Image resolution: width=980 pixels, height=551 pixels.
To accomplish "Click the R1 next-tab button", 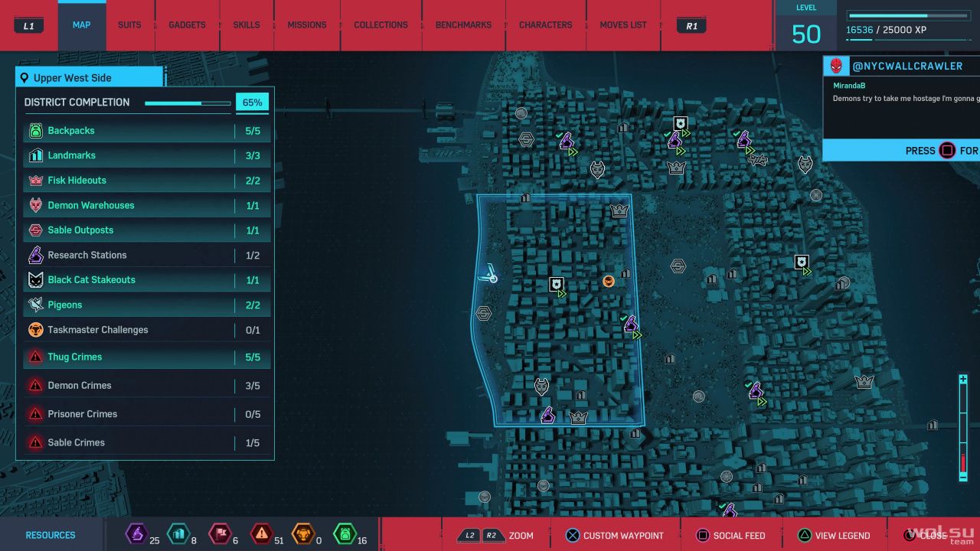I will 691,25.
